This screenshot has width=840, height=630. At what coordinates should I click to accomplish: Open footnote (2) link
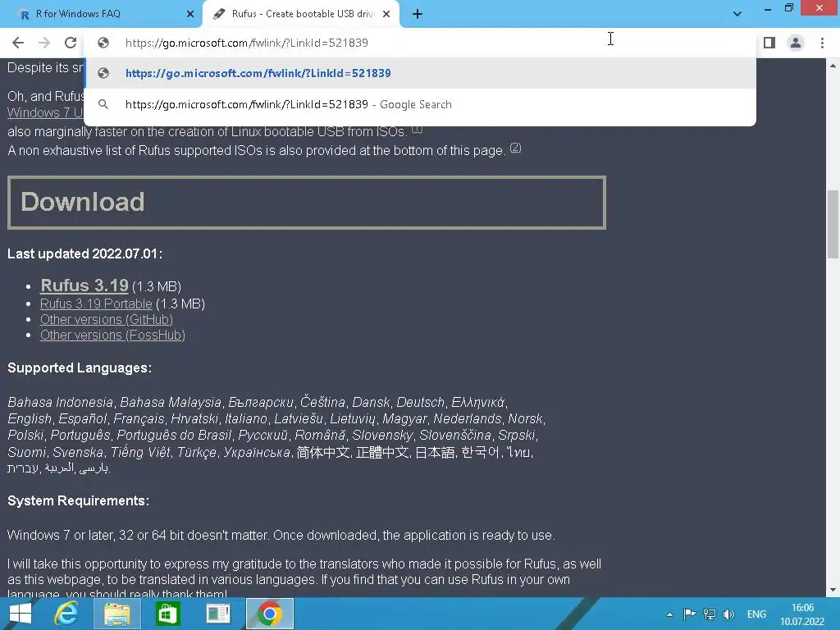[515, 148]
